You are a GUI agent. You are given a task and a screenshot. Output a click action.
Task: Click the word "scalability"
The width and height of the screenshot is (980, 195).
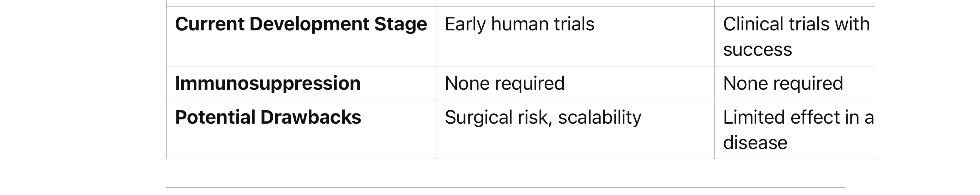pyautogui.click(x=600, y=117)
